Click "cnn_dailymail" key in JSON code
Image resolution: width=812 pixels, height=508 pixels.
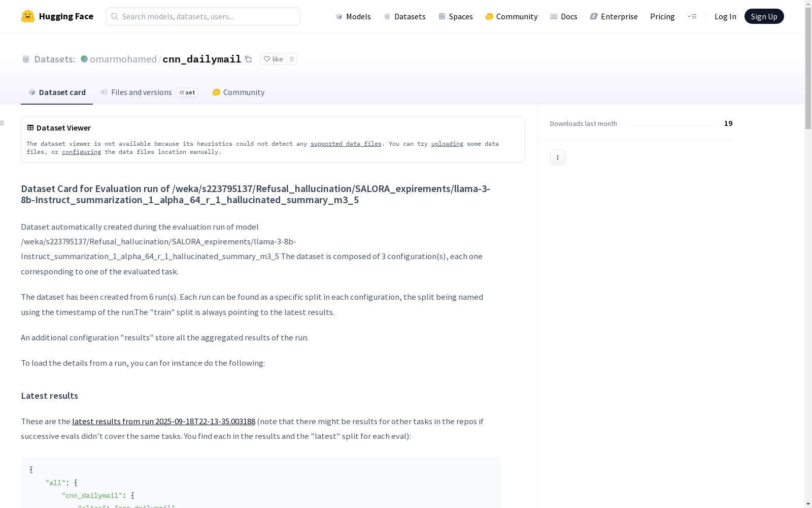click(x=92, y=495)
